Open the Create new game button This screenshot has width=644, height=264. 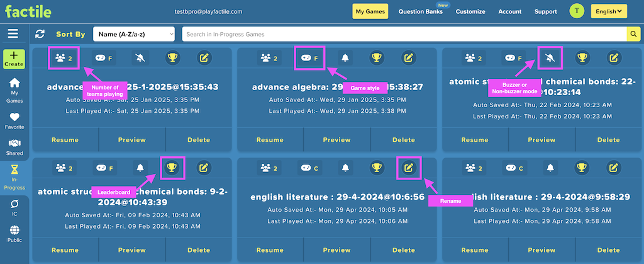point(14,59)
